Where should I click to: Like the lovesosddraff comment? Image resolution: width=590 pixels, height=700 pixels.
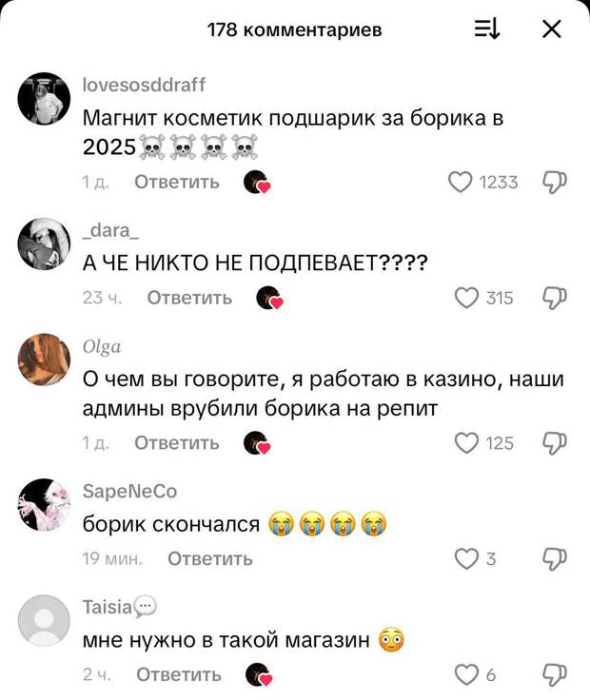[460, 183]
